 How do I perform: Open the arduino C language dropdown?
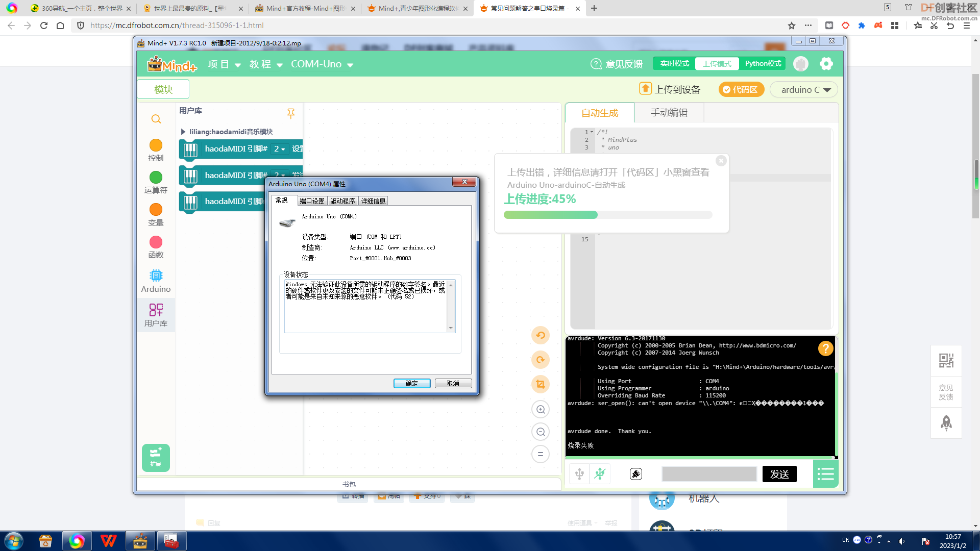point(804,90)
